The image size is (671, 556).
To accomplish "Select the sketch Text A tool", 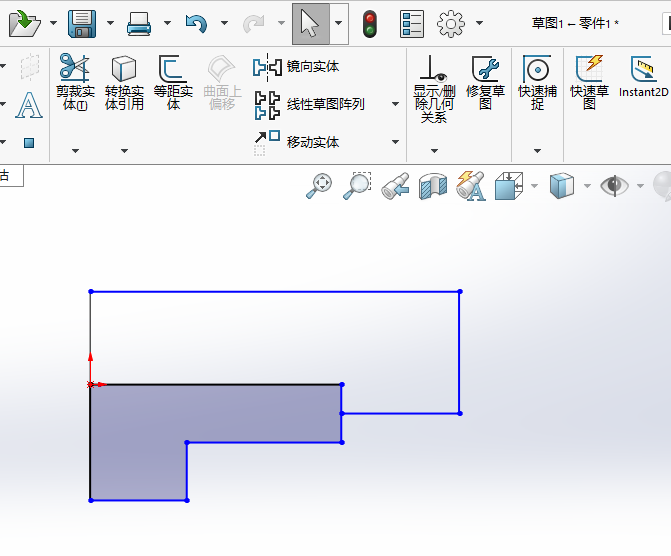I will pyautogui.click(x=29, y=105).
